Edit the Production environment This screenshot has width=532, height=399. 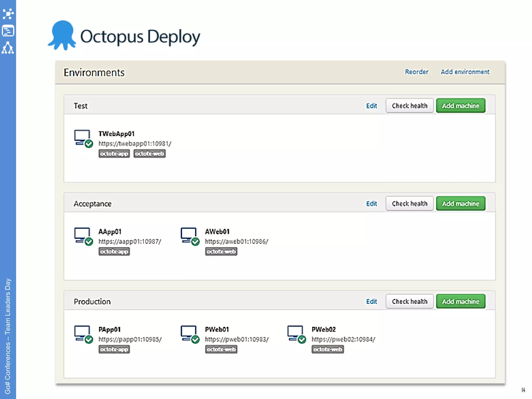(371, 301)
